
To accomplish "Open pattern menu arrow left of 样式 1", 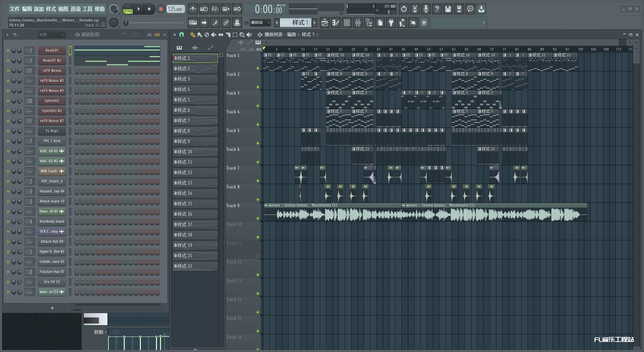I will pyautogui.click(x=277, y=23).
